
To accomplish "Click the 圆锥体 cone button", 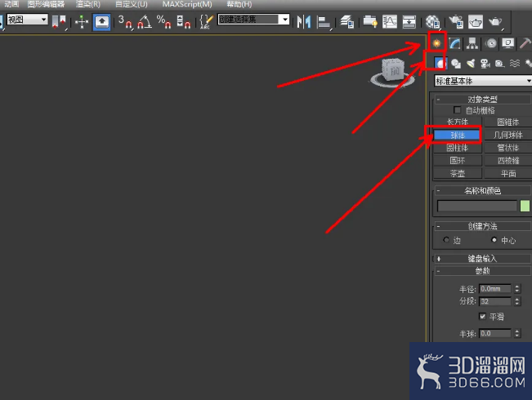I will tap(508, 122).
